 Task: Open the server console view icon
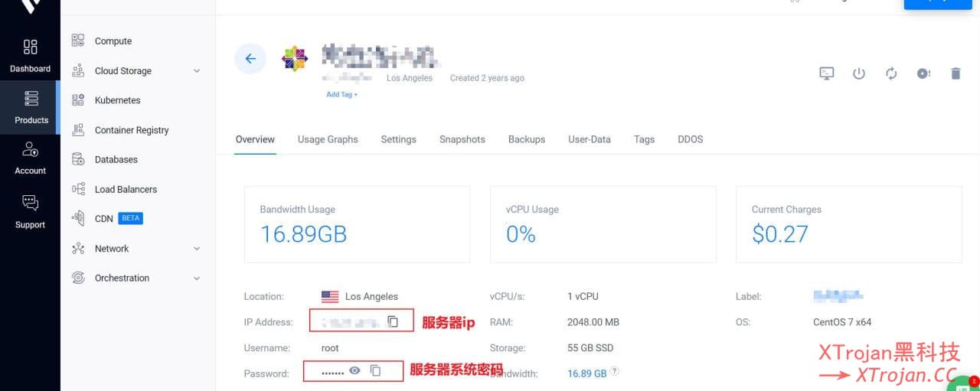(827, 73)
